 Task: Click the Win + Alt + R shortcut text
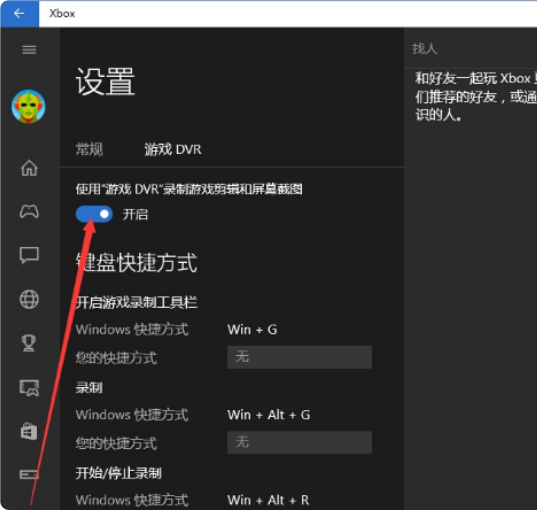[x=268, y=500]
